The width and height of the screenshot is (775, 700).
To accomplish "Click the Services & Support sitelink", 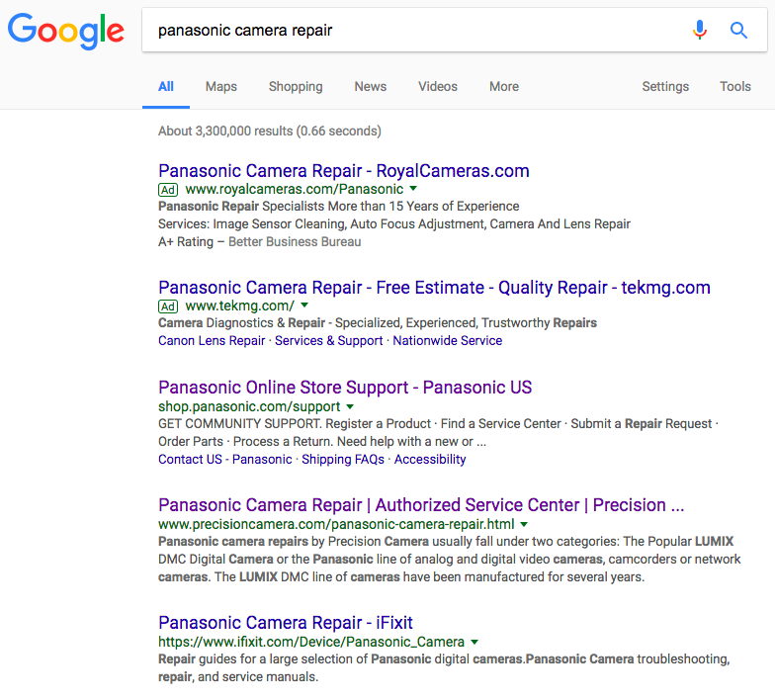I will pos(328,340).
